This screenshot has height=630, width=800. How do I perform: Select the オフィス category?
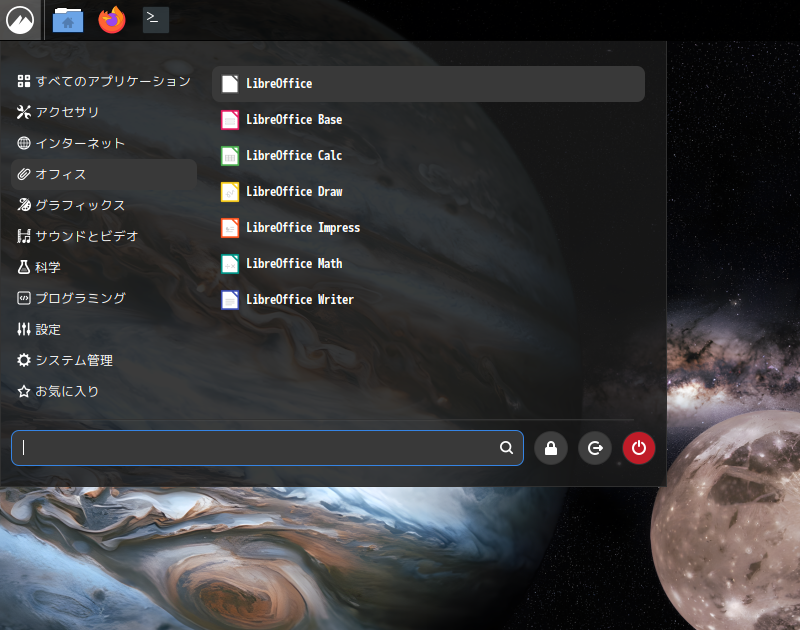tap(104, 174)
